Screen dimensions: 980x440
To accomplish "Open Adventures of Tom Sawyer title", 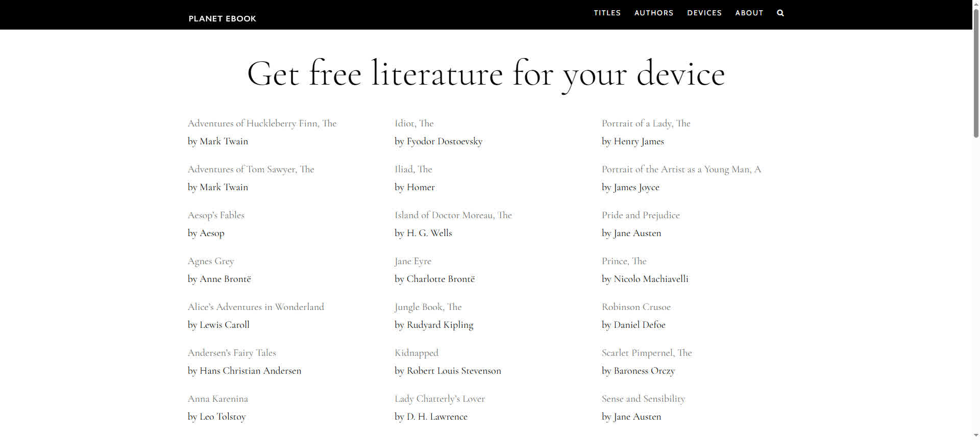I will pos(251,169).
